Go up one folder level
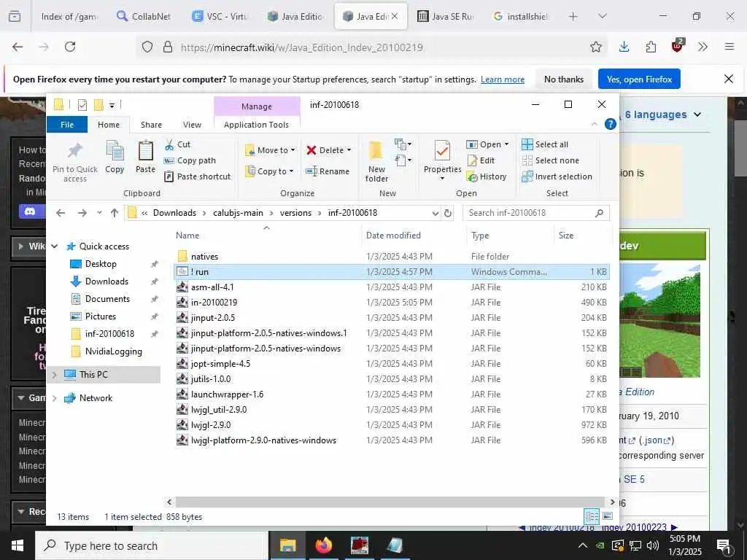 click(x=115, y=213)
